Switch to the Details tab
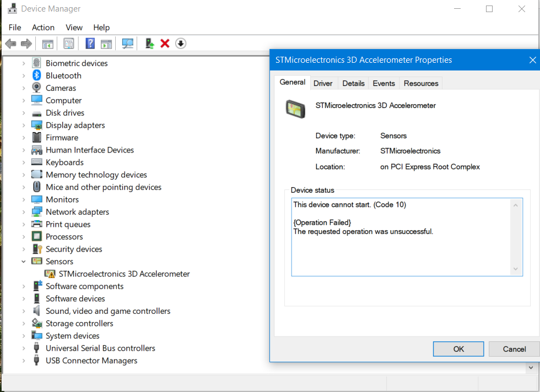Image resolution: width=540 pixels, height=392 pixels. (x=353, y=83)
